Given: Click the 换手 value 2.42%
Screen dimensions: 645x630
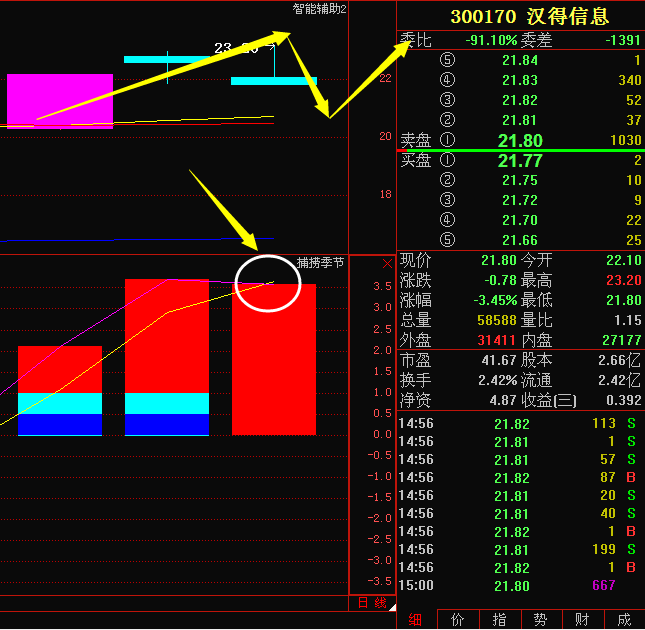Looking at the screenshot, I should pyautogui.click(x=497, y=380).
